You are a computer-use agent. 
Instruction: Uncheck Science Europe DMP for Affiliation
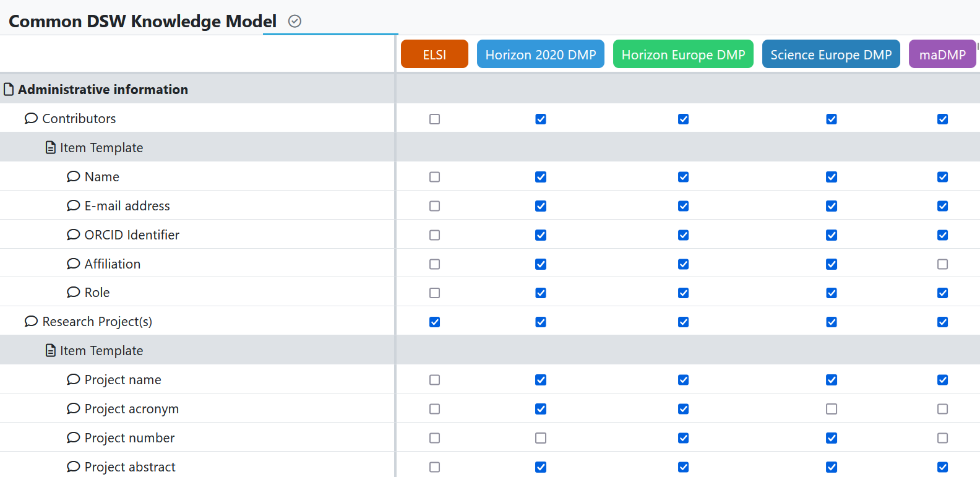click(832, 264)
